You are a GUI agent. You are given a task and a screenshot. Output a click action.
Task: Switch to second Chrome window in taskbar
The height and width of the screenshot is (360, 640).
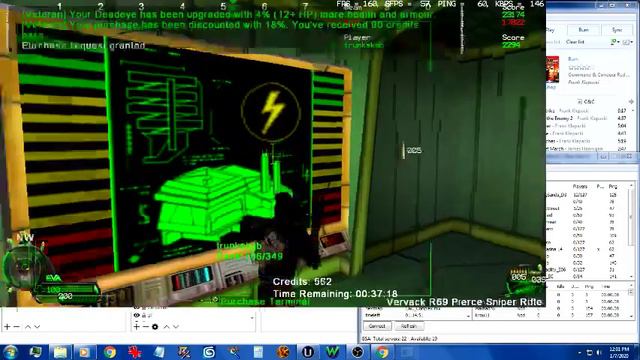coord(382,352)
